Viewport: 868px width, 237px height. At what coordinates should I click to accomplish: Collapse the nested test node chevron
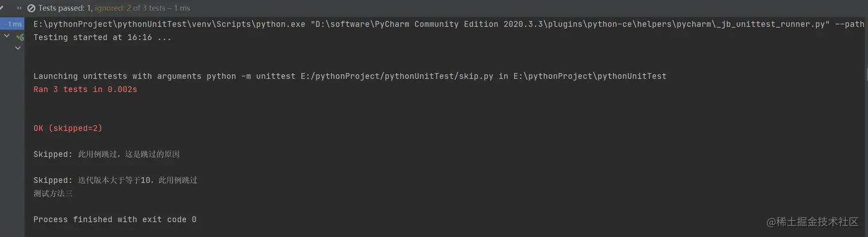coord(17,48)
